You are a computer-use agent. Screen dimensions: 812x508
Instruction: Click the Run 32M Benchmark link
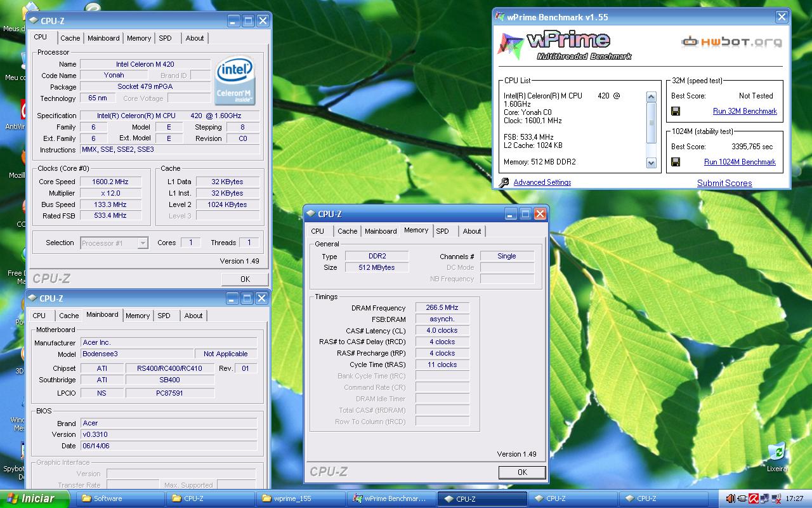745,111
